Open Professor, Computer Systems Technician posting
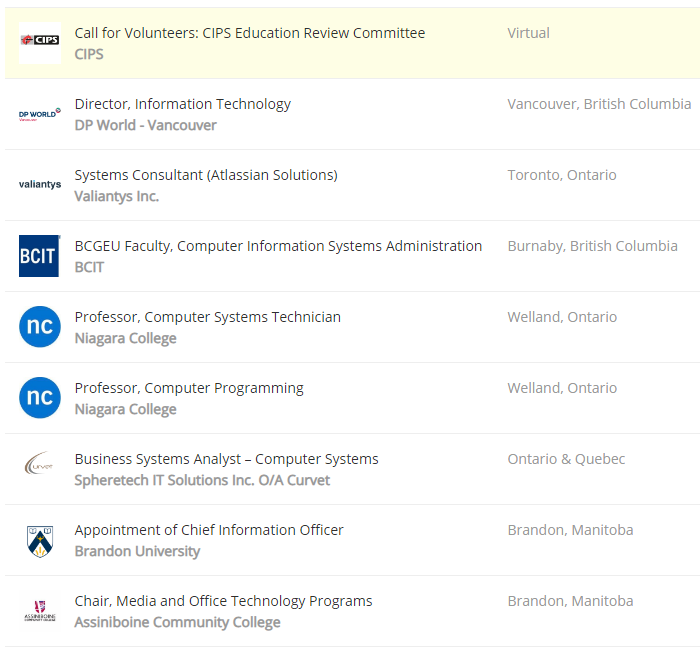Image resolution: width=700 pixels, height=647 pixels. pyautogui.click(x=207, y=317)
